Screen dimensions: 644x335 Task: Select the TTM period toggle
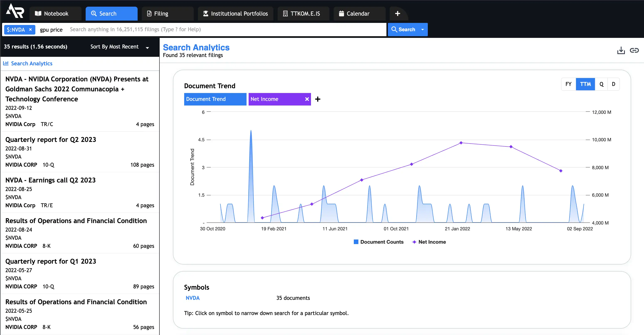click(x=585, y=84)
